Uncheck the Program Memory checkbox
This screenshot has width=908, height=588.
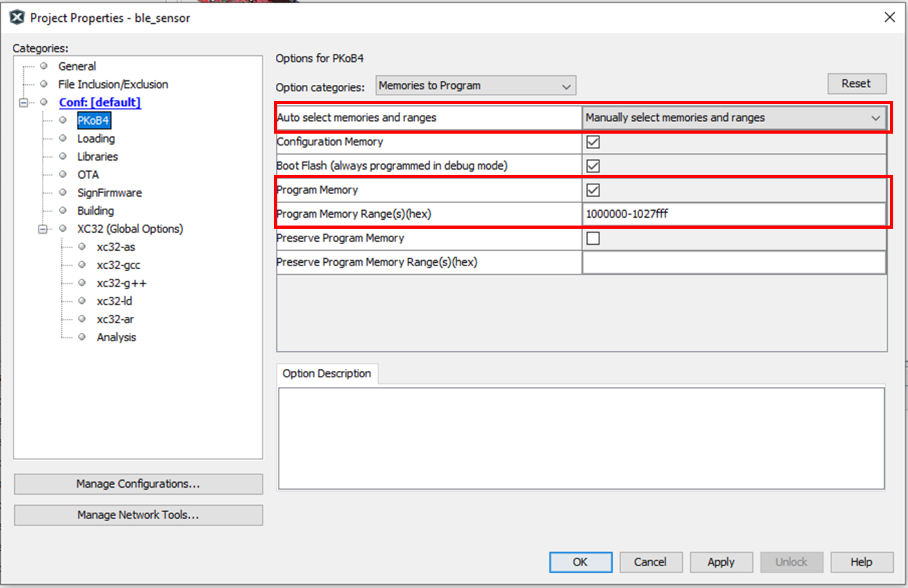(593, 190)
